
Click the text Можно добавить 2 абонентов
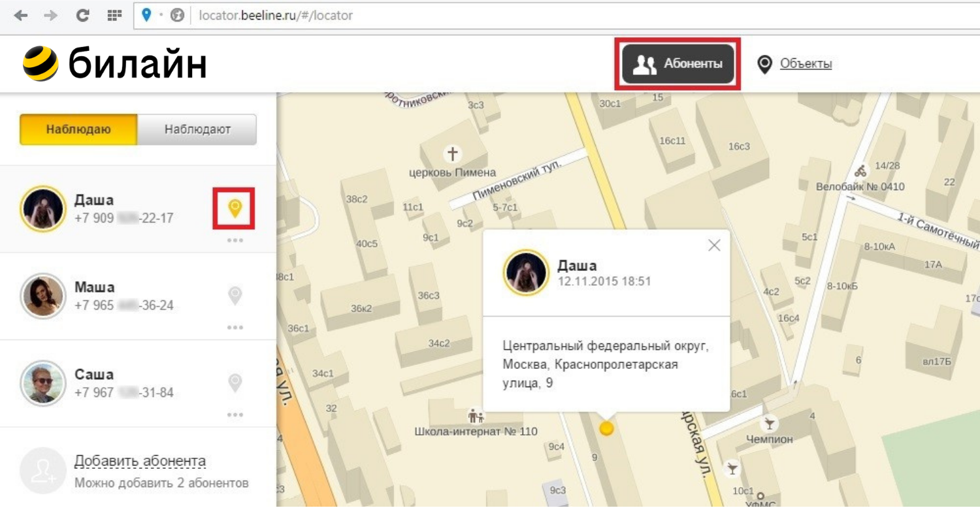click(x=161, y=483)
